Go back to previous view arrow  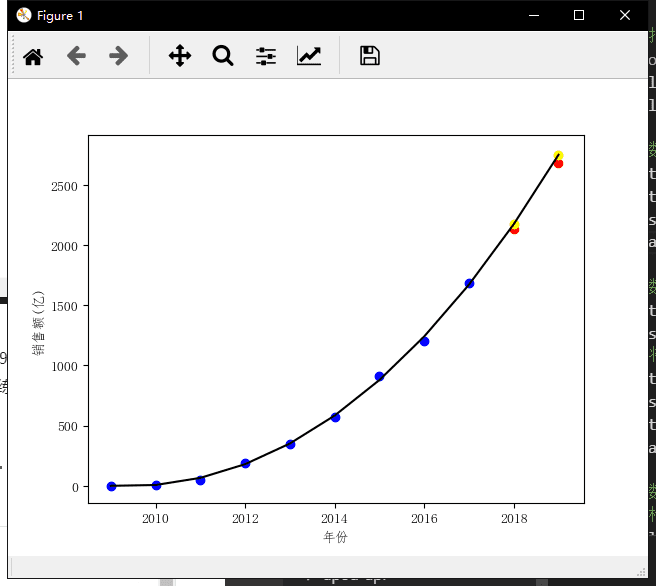76,56
